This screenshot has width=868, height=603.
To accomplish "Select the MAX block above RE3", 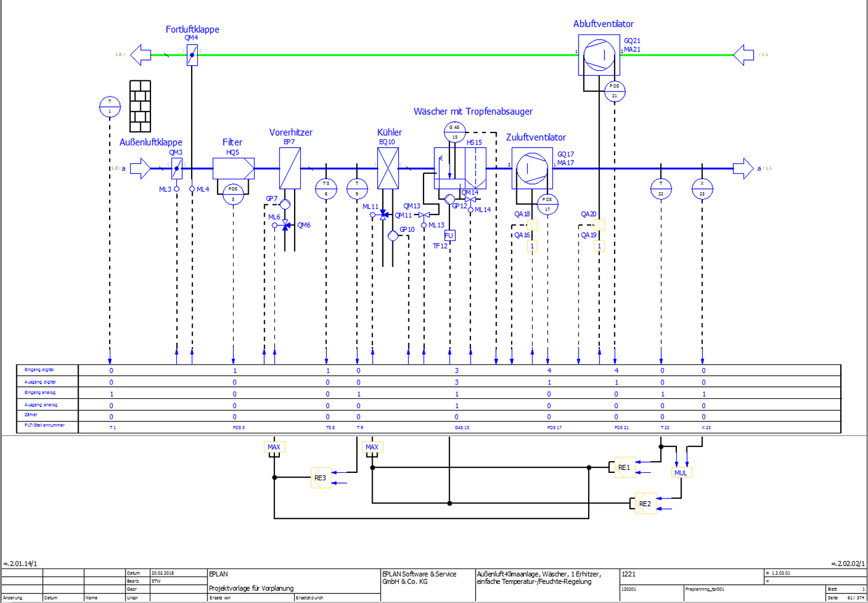I will [x=274, y=447].
